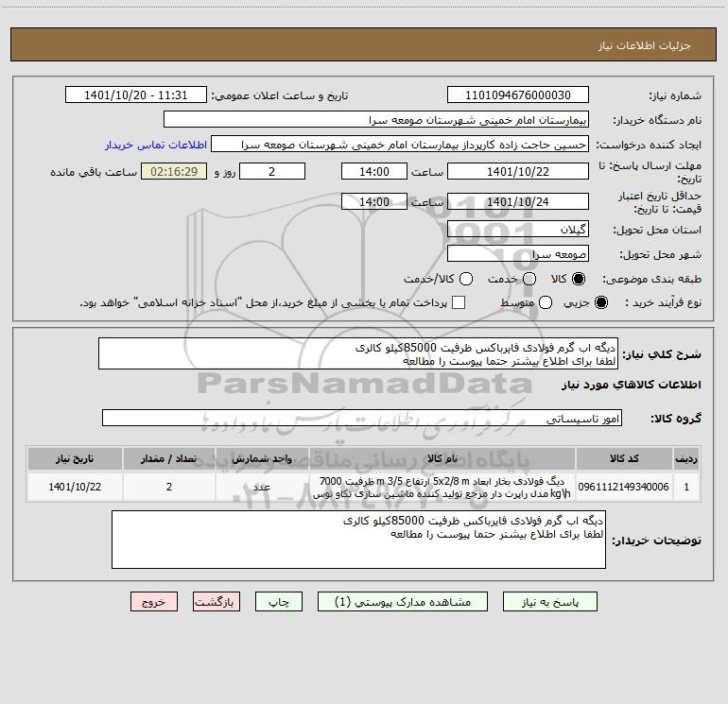Click the نام کالا column header
Viewport: 728px width, 704px height.
tap(442, 458)
